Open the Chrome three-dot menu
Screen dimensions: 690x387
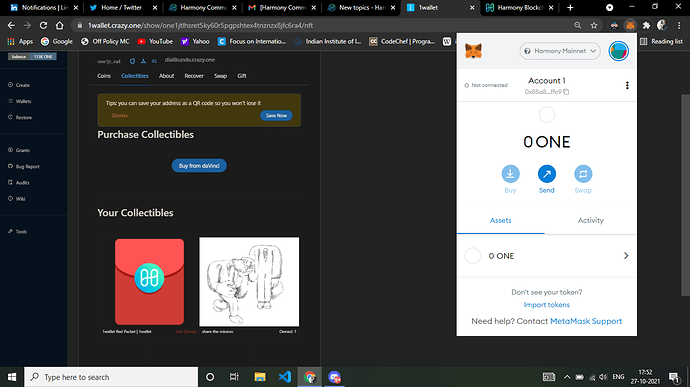coord(679,26)
